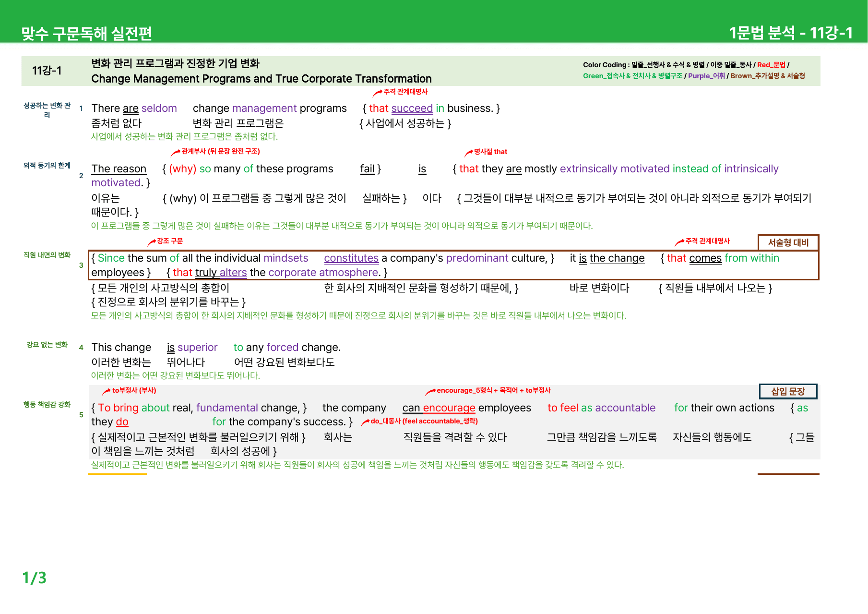Click 'To bring about' in sentence 5

coord(134,408)
